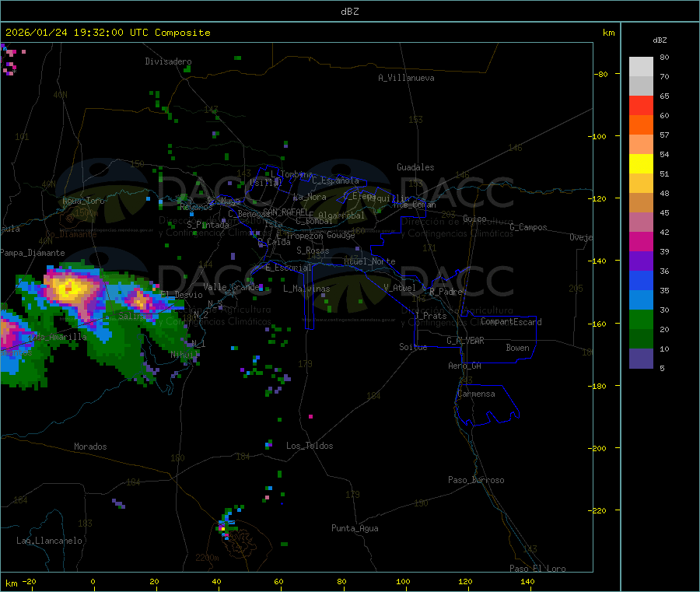Viewport: 700px width, 592px height.
Task: Select the G_ALVEAR city label
Action: tap(465, 341)
